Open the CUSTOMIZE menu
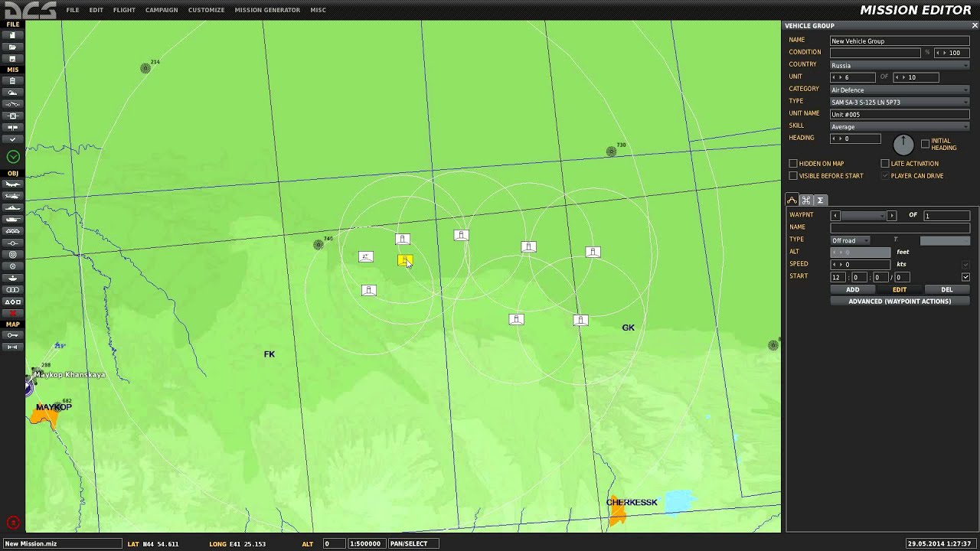 (207, 10)
